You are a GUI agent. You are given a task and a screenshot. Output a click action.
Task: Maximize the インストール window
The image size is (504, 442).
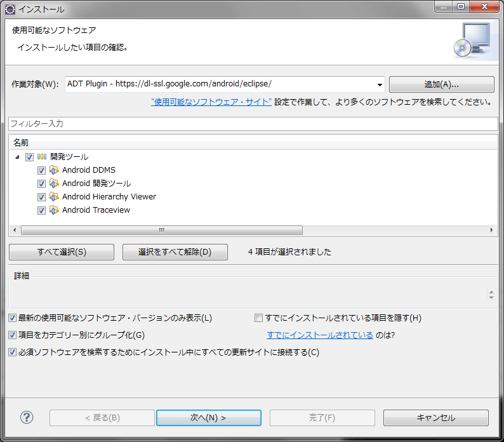(x=461, y=6)
